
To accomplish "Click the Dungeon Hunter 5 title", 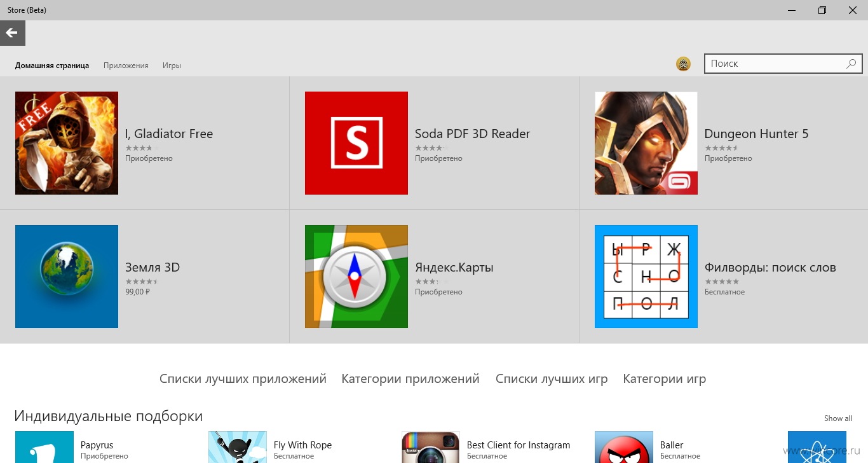I will coord(756,134).
